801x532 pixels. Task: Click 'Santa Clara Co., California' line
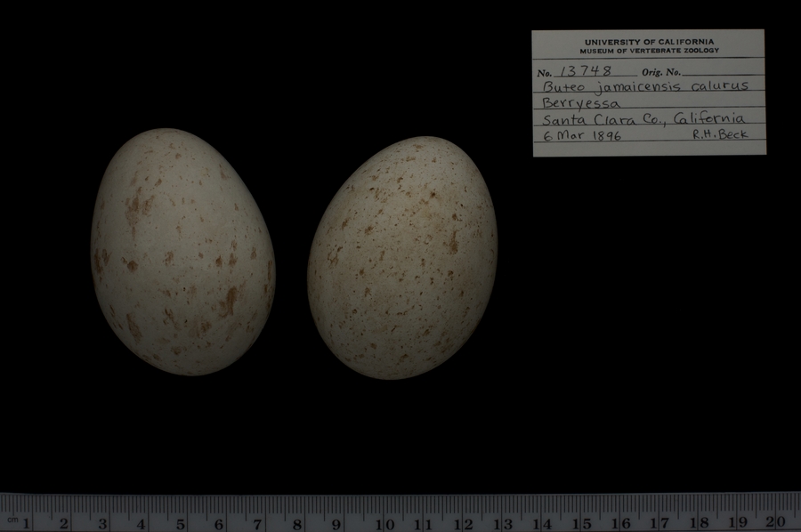[643, 119]
